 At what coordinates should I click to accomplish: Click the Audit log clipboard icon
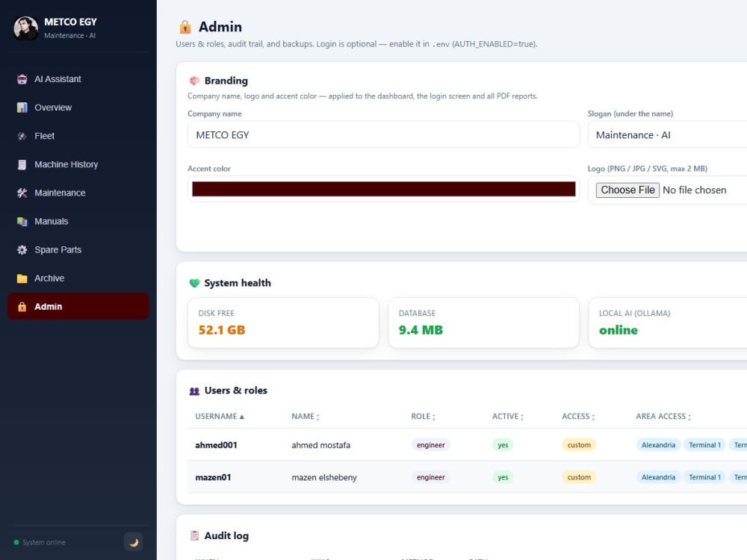coord(194,535)
